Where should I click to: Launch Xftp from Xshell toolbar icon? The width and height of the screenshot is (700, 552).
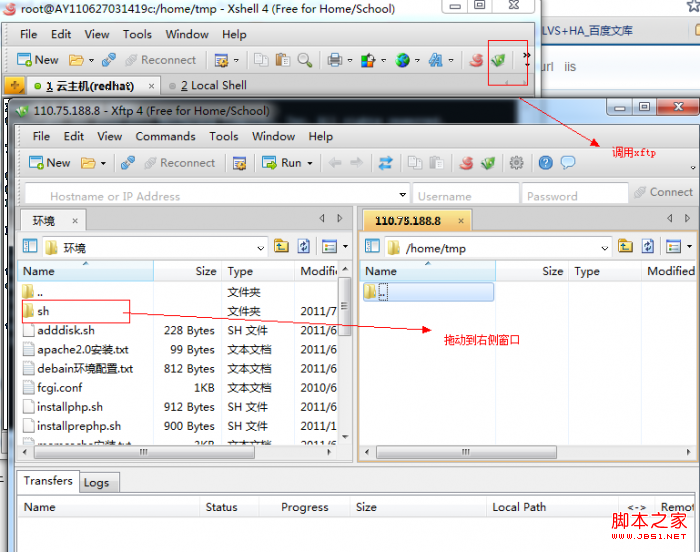[498, 60]
